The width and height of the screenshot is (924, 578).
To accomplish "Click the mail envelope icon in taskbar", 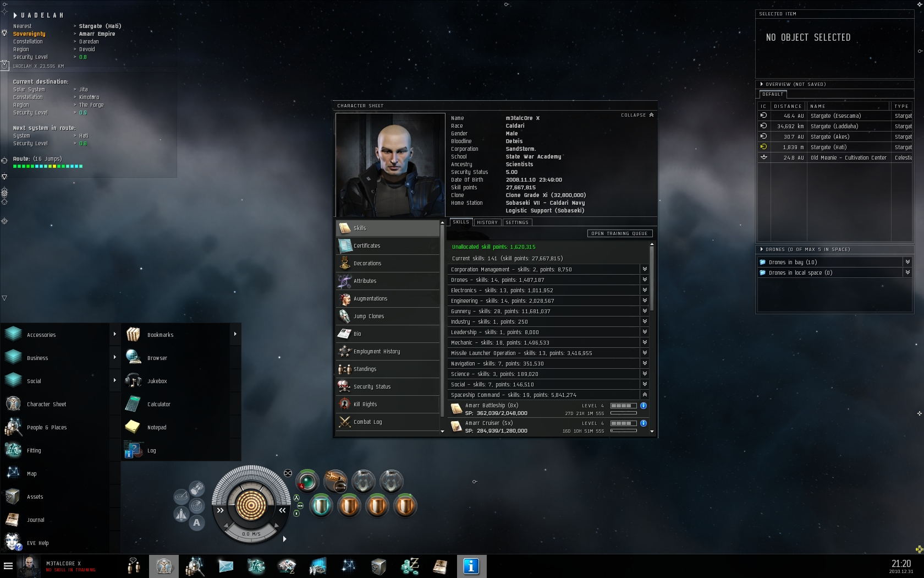I will pos(226,566).
